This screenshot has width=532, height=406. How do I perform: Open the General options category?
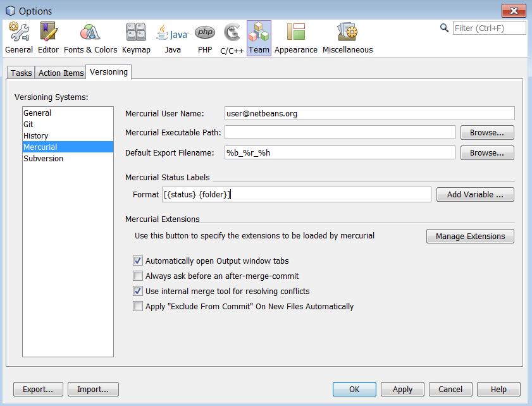point(19,38)
